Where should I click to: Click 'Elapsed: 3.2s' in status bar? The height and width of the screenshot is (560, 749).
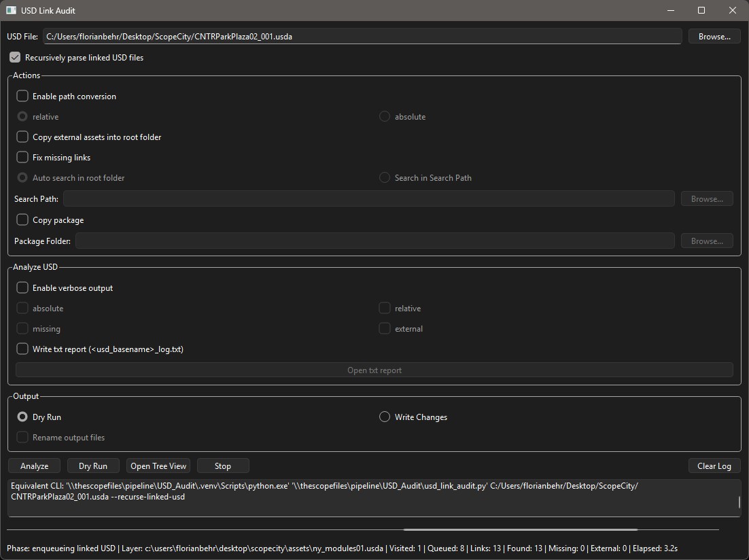coord(655,548)
